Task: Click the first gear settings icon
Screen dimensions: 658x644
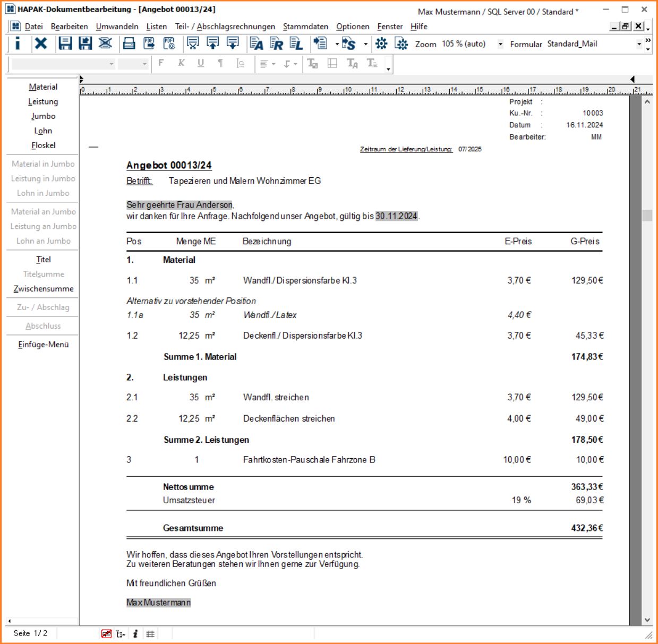Action: 381,44
